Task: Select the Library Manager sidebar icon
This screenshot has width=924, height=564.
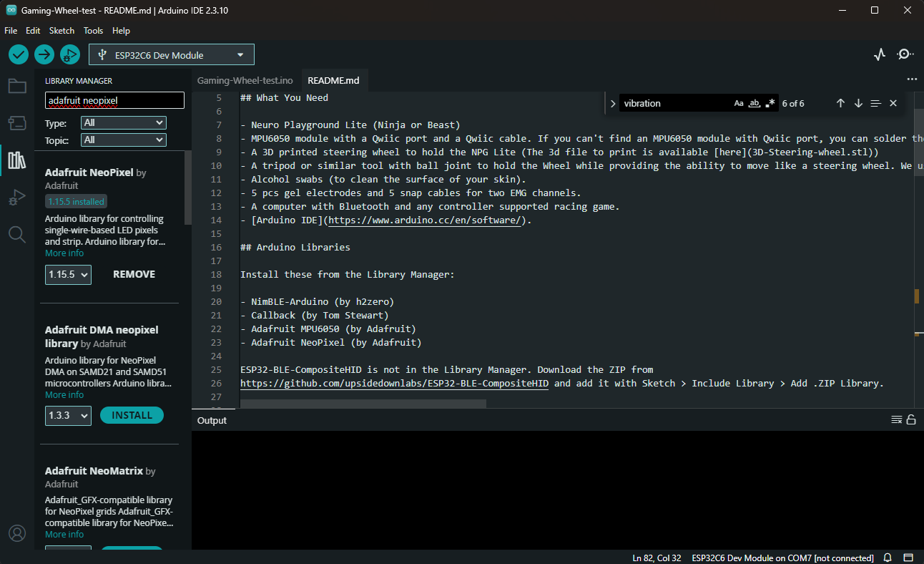Action: pos(17,160)
